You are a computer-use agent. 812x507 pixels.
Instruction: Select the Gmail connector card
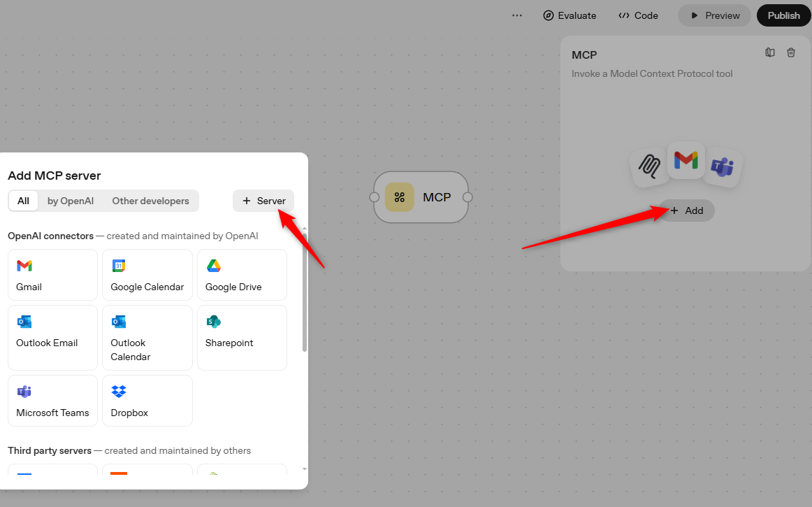point(52,275)
